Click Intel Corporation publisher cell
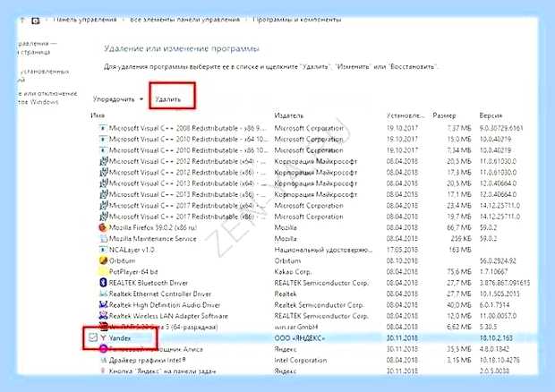Screen dimensions: 555x392 [301, 360]
